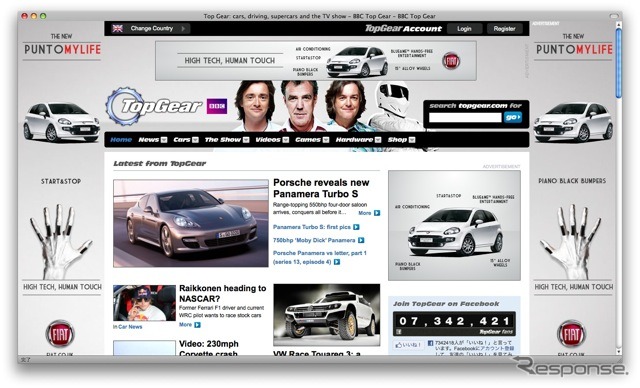Open the Games menu
This screenshot has height=388, width=640.
coord(308,140)
